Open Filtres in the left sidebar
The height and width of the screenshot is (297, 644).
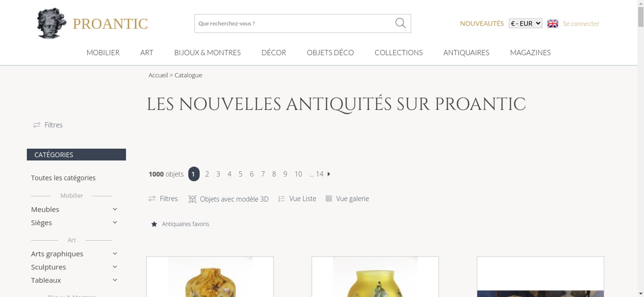coord(48,125)
